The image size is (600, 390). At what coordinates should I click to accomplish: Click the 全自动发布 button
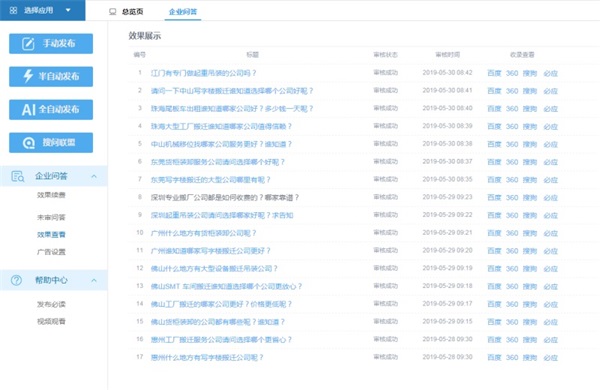point(51,109)
